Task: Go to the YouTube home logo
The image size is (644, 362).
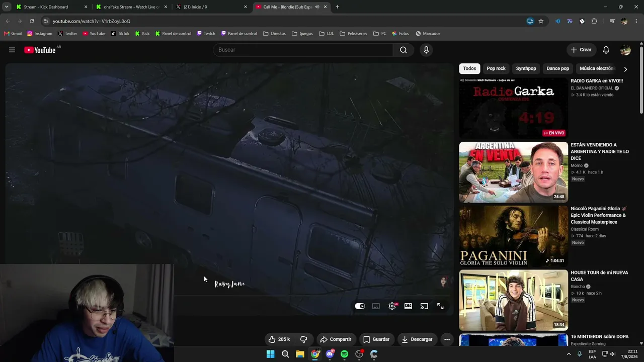Action: coord(40,50)
